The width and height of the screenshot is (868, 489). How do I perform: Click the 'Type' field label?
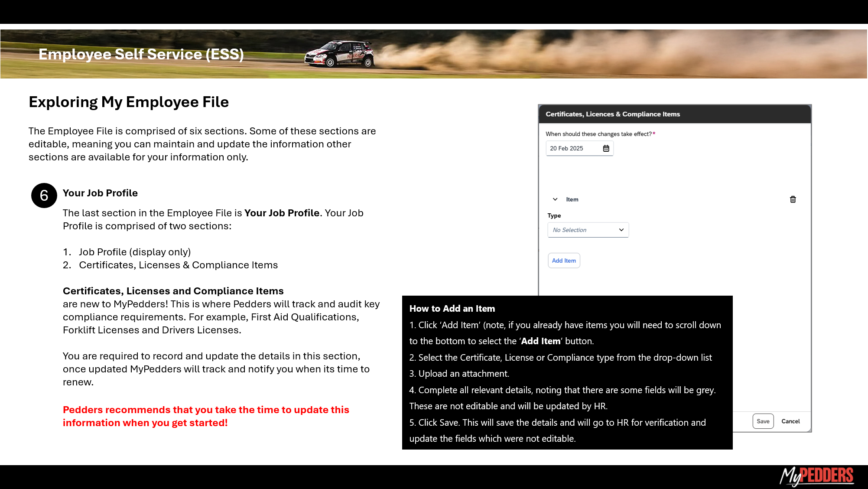[554, 215]
